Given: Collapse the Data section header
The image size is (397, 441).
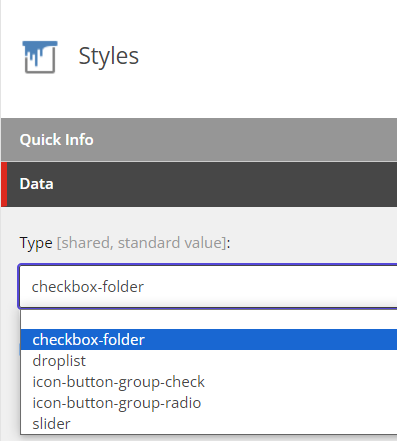Looking at the screenshot, I should pos(199,184).
